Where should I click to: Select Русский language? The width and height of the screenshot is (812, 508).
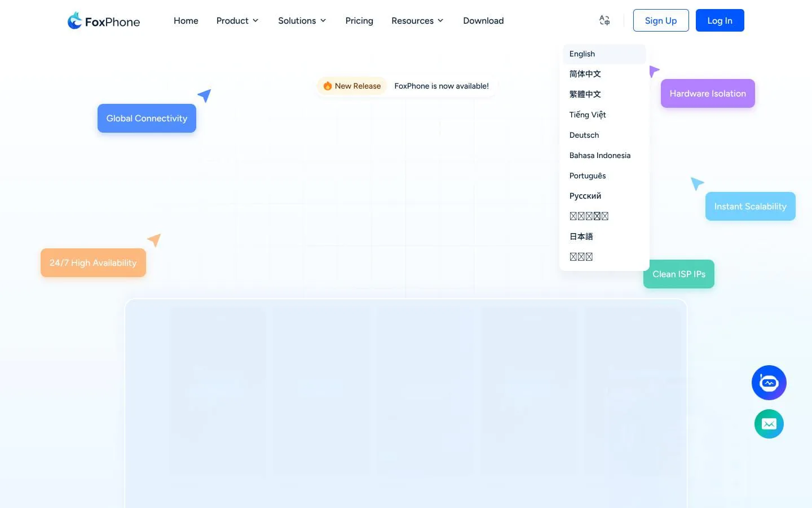[604, 196]
